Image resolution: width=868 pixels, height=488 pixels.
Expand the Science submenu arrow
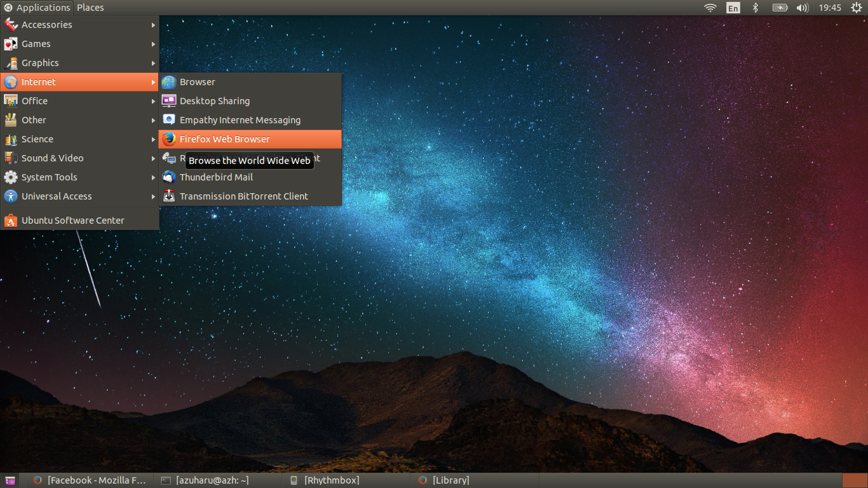pyautogui.click(x=153, y=139)
